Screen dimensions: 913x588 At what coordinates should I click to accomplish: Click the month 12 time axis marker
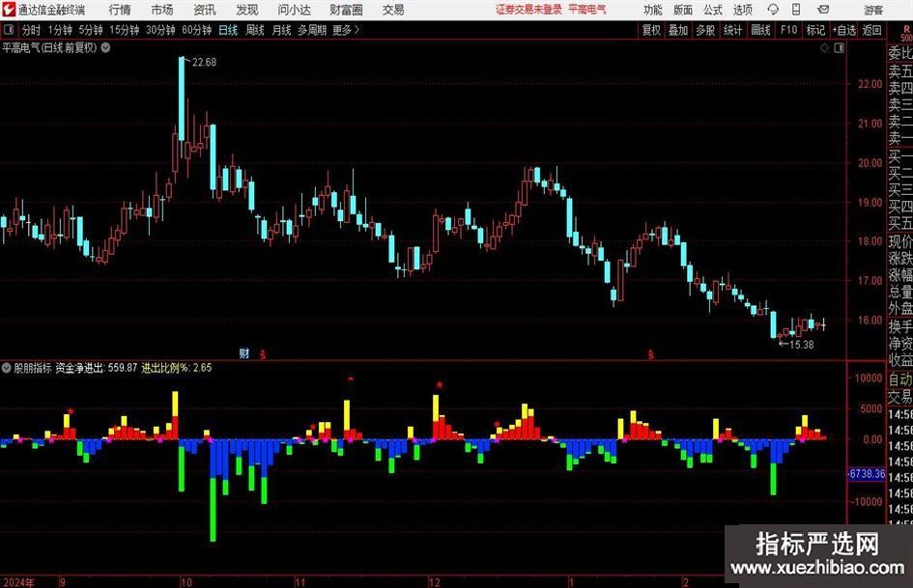tap(435, 582)
